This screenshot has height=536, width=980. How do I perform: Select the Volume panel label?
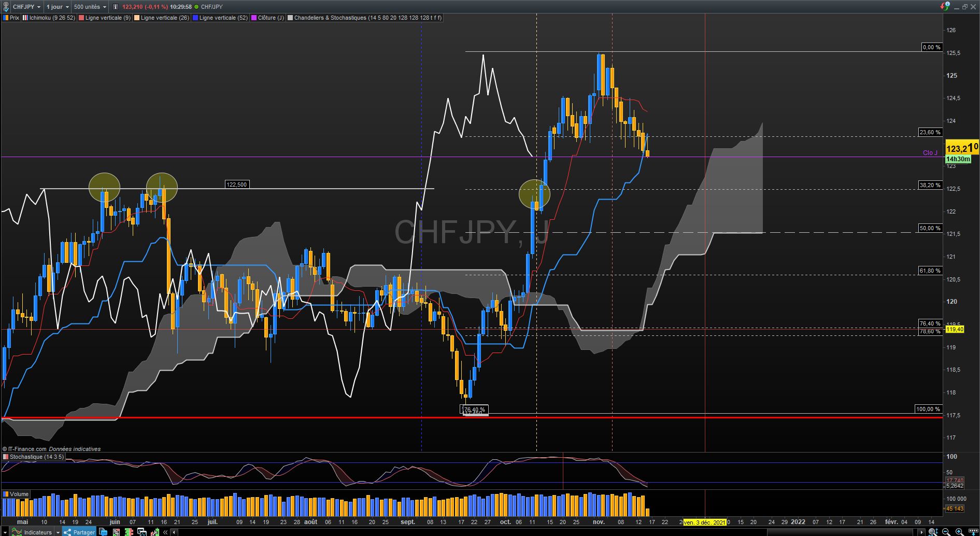[x=19, y=494]
